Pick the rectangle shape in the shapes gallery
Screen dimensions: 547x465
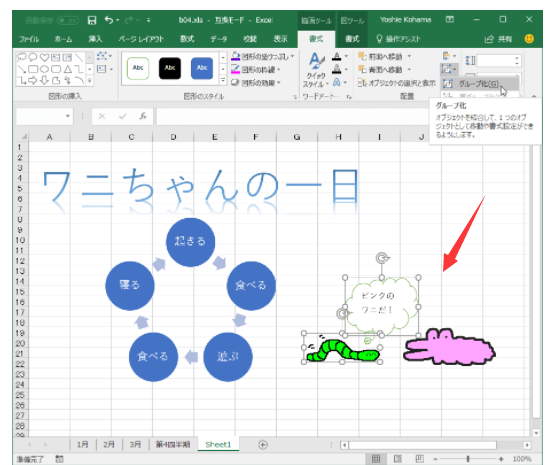33,69
